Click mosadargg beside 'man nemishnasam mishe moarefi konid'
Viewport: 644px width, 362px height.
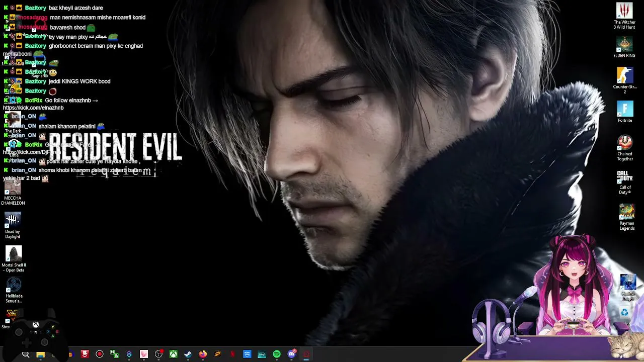(x=33, y=18)
